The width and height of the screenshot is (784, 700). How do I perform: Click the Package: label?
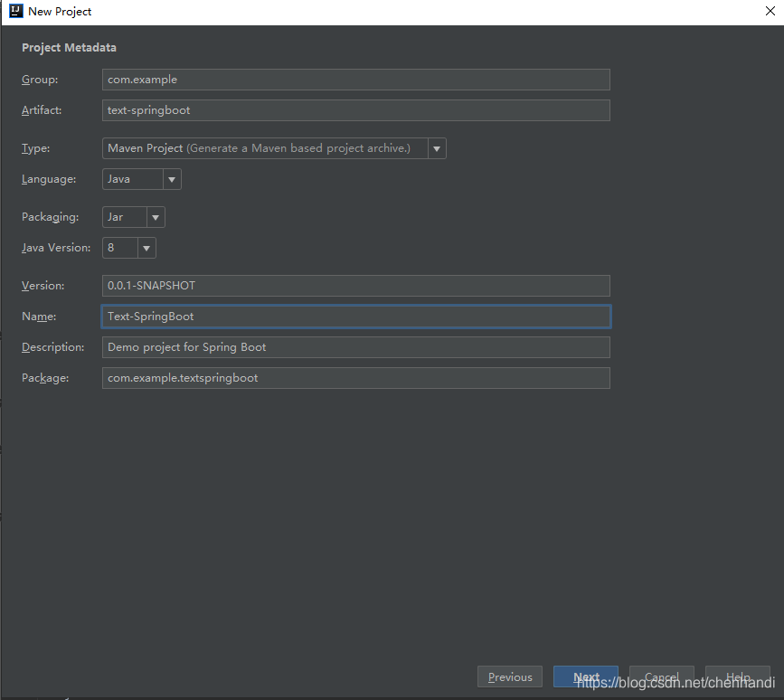45,378
